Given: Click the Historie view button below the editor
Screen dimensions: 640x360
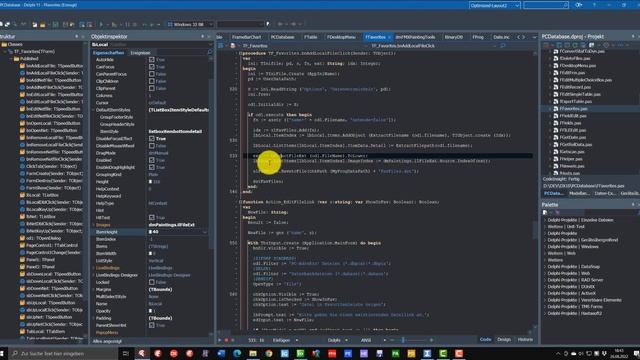Looking at the screenshot, I should click(525, 340).
